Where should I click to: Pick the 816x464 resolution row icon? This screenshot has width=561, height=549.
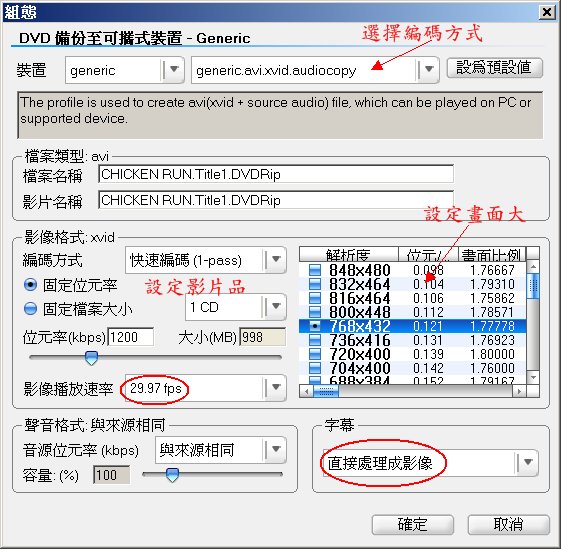(x=315, y=298)
